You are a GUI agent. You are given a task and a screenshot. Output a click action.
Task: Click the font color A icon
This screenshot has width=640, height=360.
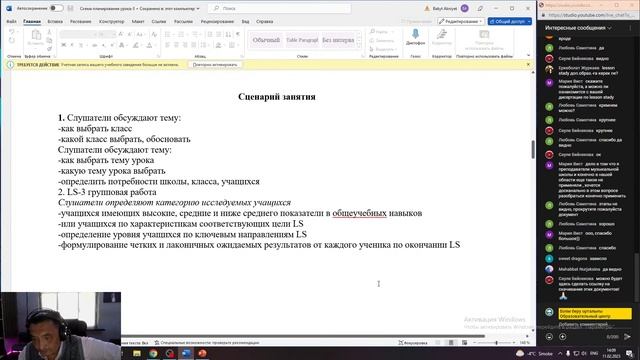[x=149, y=45]
